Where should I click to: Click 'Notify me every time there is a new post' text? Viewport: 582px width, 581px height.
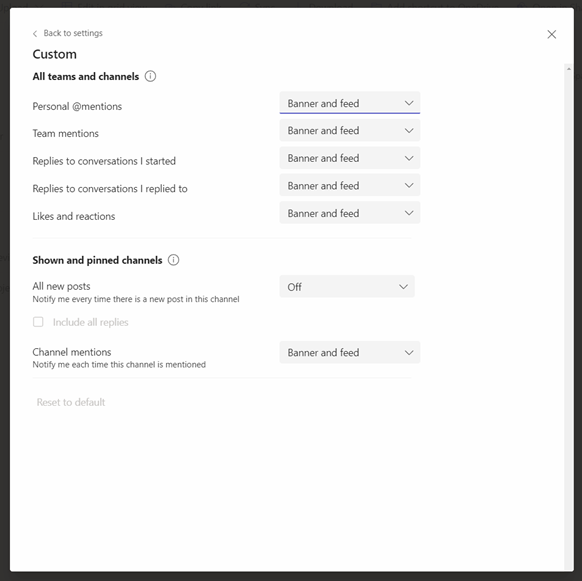click(136, 299)
